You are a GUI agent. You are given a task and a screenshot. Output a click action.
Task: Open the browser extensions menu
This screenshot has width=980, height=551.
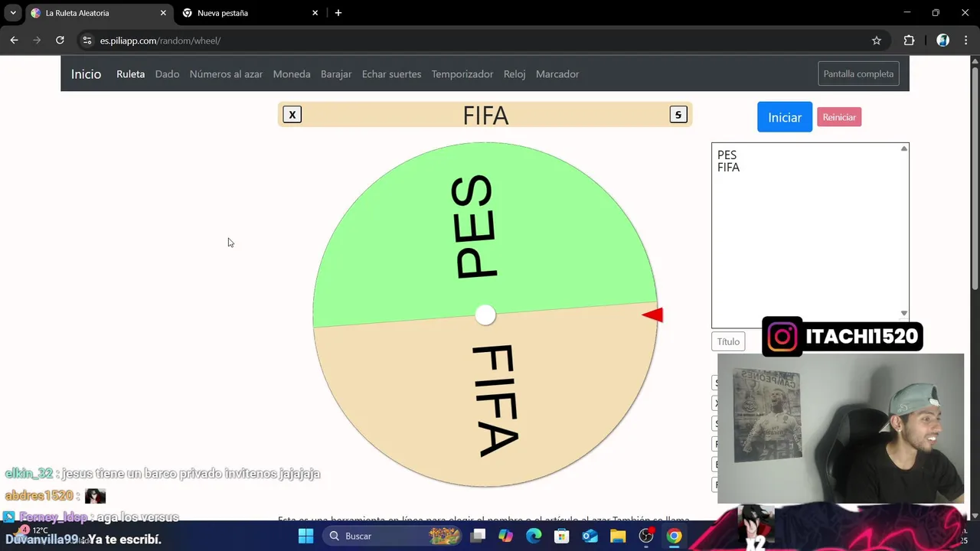point(910,41)
